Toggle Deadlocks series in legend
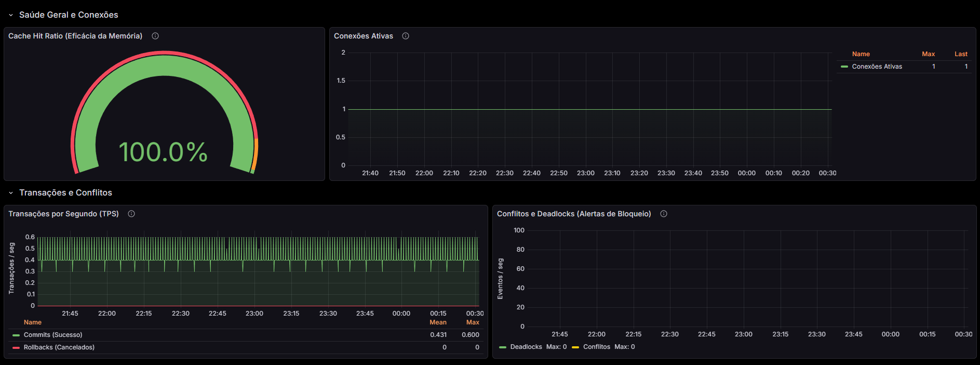 (x=526, y=347)
